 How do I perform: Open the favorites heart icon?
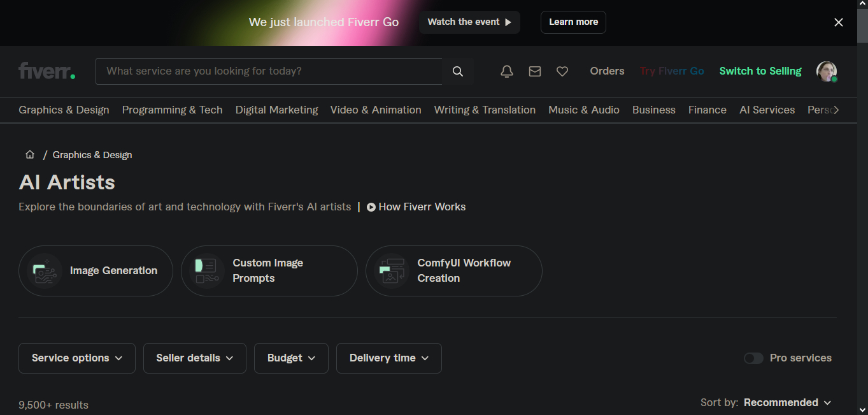(x=562, y=71)
